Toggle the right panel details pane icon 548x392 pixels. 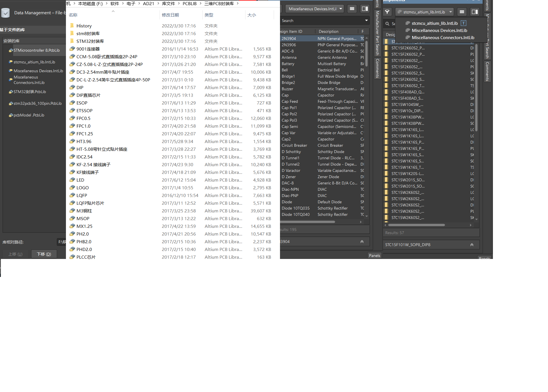point(475,12)
